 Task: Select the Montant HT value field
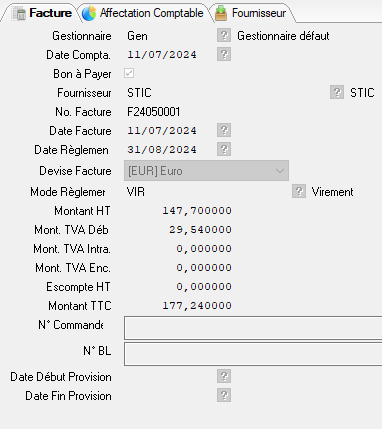179,211
